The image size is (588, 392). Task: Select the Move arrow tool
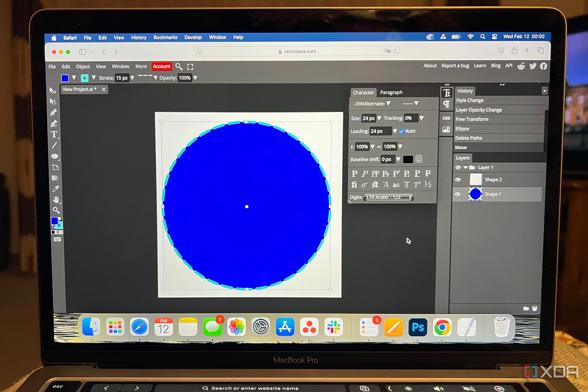point(53,90)
